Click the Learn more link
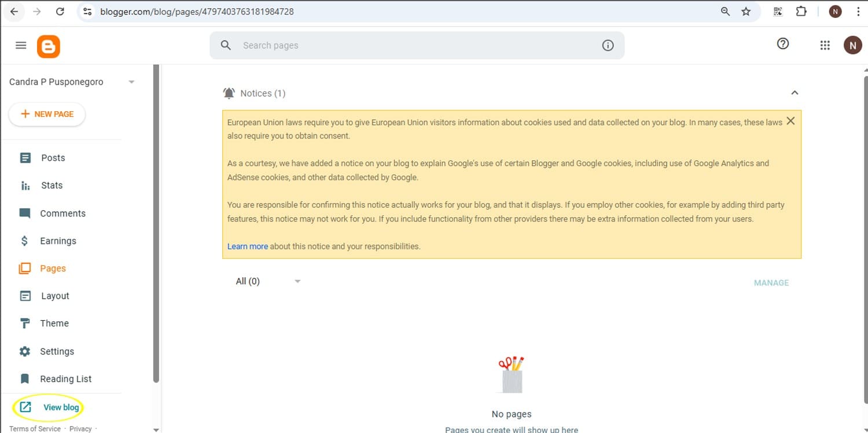 [247, 247]
